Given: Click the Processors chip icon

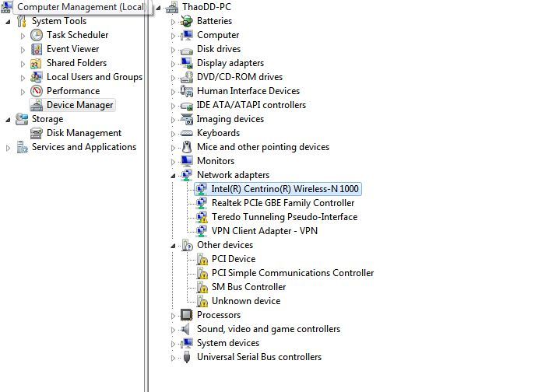Looking at the screenshot, I should pos(187,315).
